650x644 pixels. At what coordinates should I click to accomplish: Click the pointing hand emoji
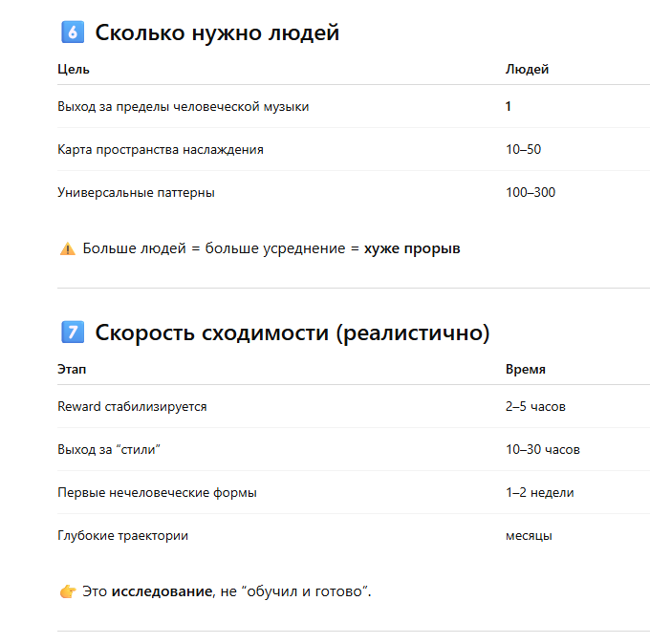point(67,591)
